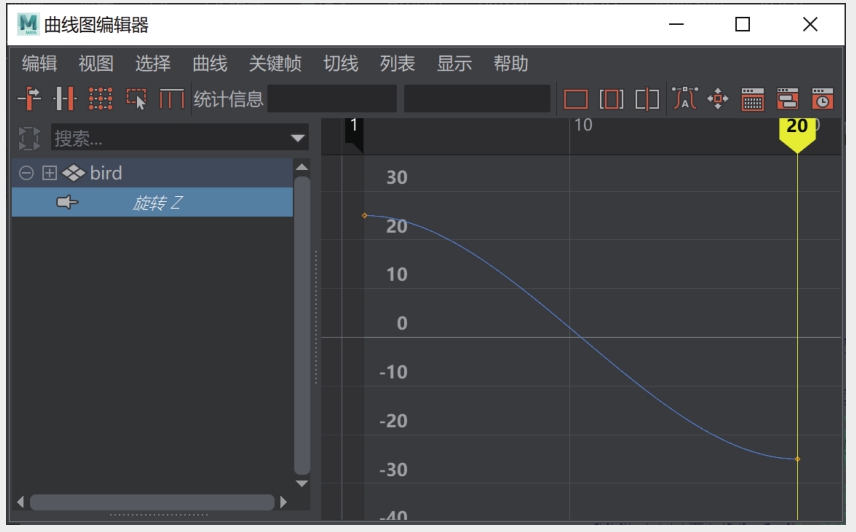The height and width of the screenshot is (532, 856).
Task: Select the Lattice Deform Keys tool
Action: tap(100, 99)
